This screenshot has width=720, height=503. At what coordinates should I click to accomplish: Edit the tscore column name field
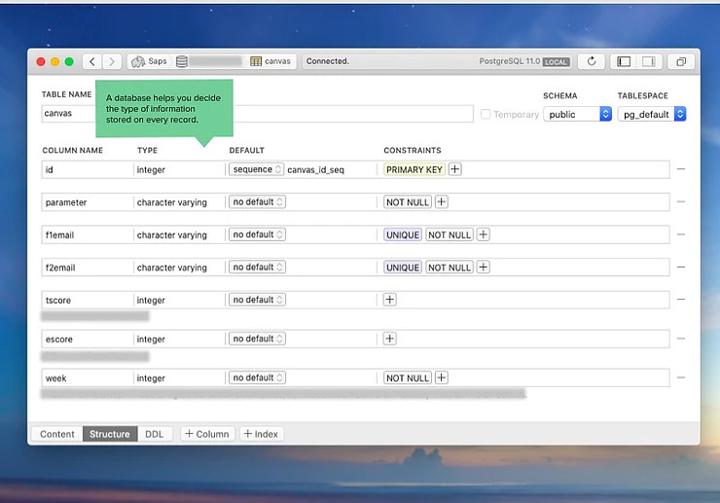tap(87, 300)
